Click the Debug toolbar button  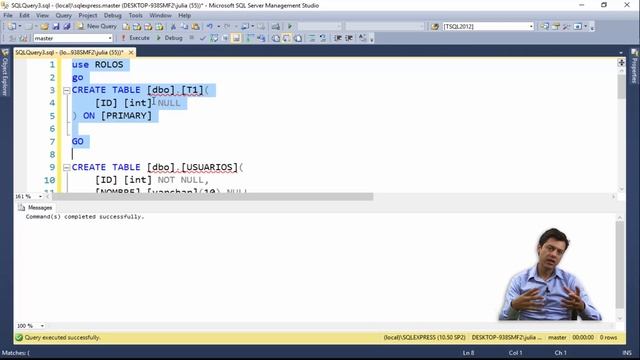point(169,38)
